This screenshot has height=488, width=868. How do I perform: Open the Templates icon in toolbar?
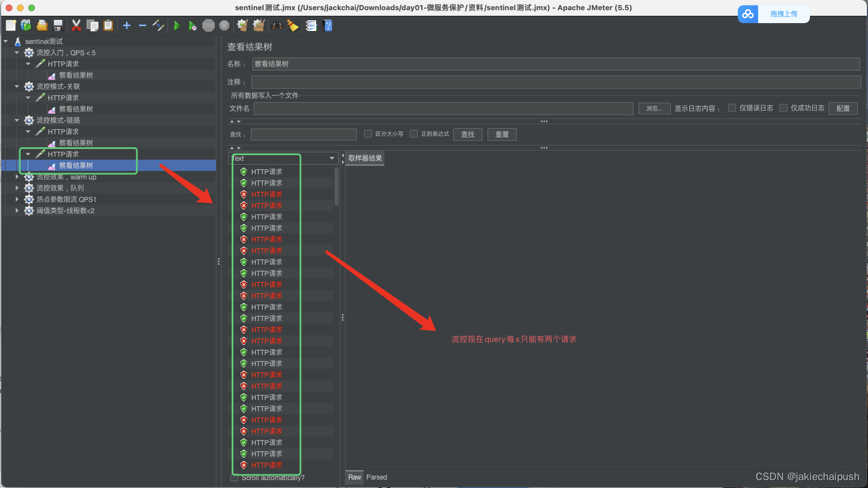coord(26,25)
